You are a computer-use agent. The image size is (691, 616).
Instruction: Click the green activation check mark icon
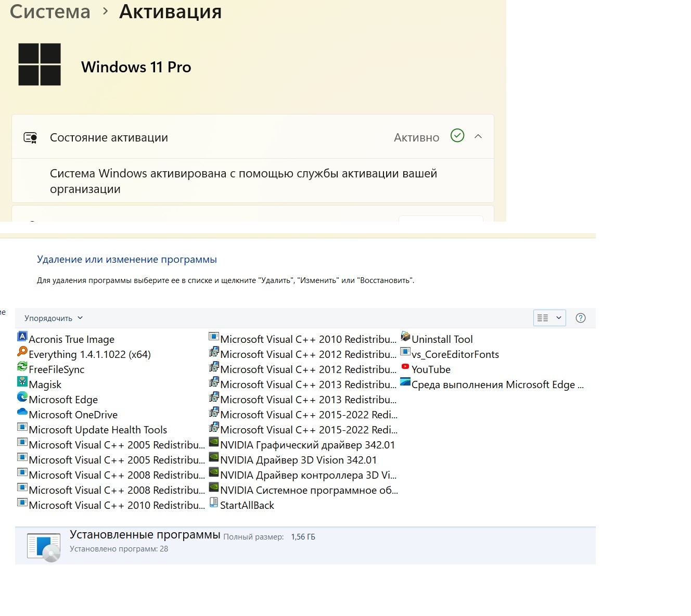(x=457, y=136)
